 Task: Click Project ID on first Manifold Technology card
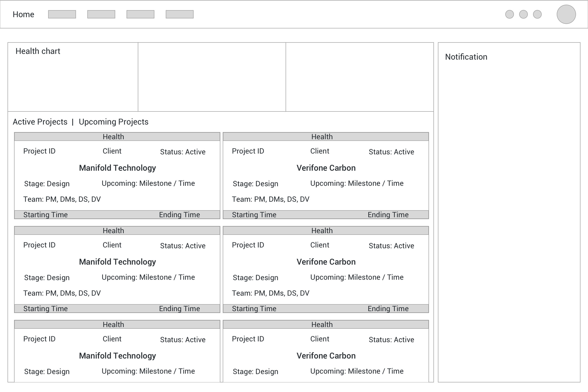point(39,151)
